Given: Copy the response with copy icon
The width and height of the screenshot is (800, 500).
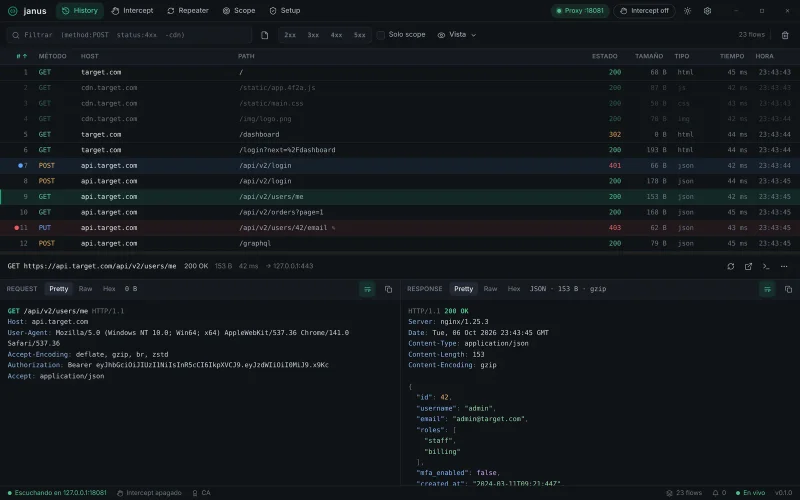Looking at the screenshot, I should pyautogui.click(x=788, y=289).
